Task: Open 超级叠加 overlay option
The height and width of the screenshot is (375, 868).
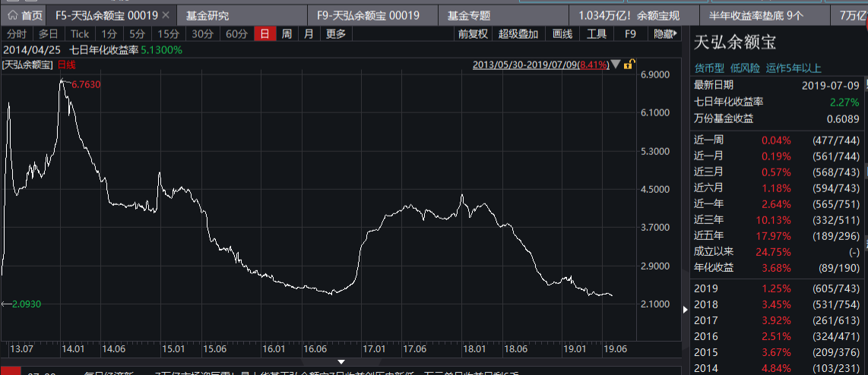Action: coord(518,33)
